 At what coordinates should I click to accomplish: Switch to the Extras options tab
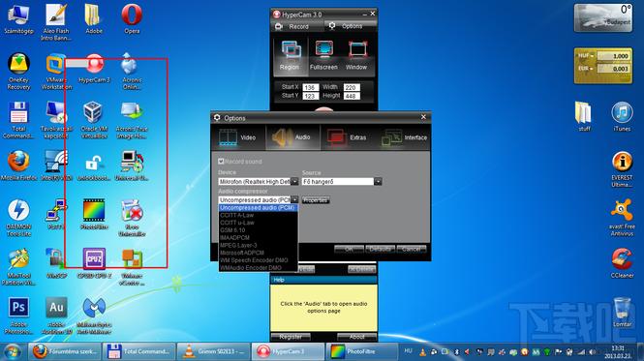[347, 137]
